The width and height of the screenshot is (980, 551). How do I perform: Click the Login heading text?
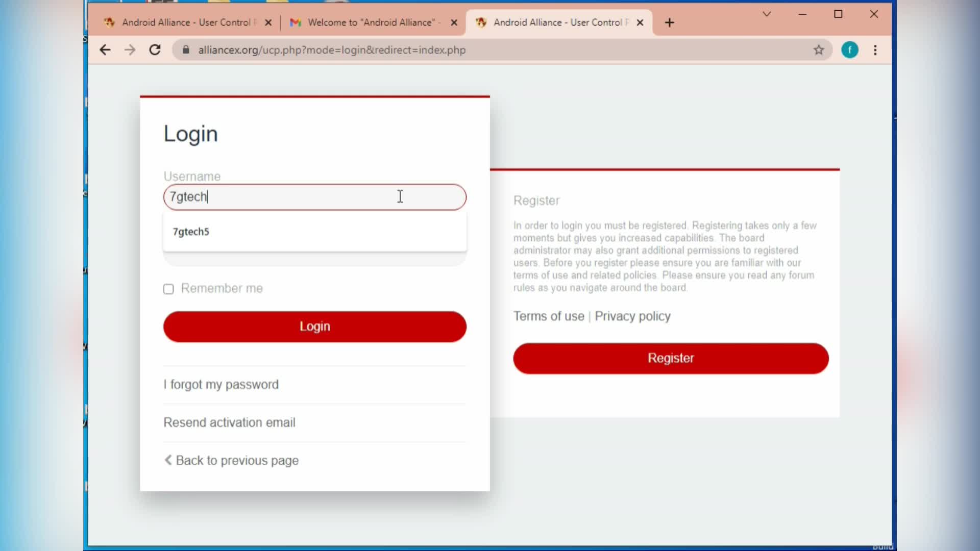pyautogui.click(x=190, y=134)
